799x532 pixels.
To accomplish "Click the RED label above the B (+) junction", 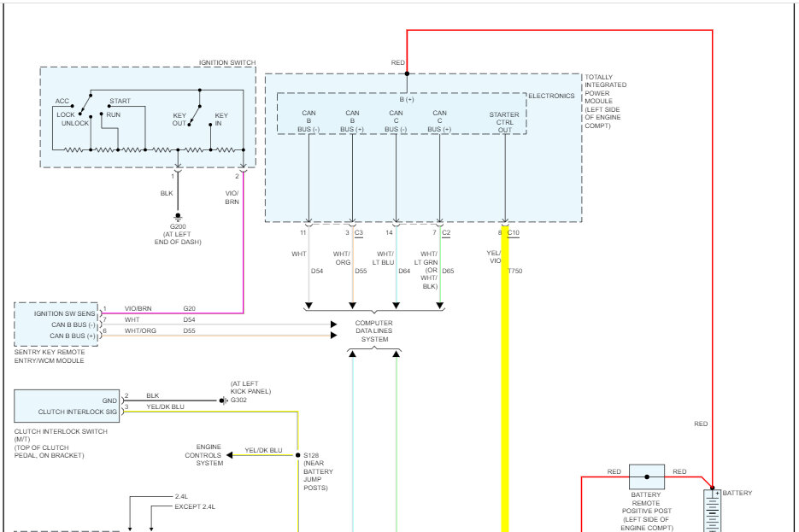I will click(x=398, y=62).
